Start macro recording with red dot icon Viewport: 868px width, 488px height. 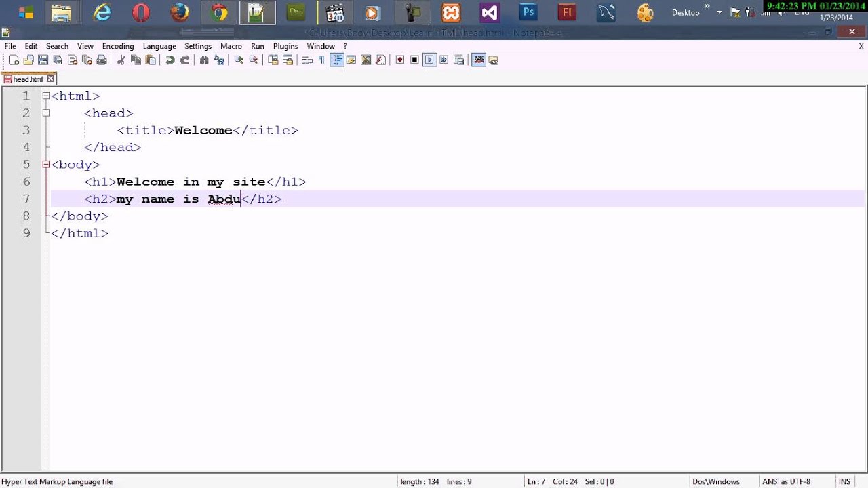(x=400, y=60)
